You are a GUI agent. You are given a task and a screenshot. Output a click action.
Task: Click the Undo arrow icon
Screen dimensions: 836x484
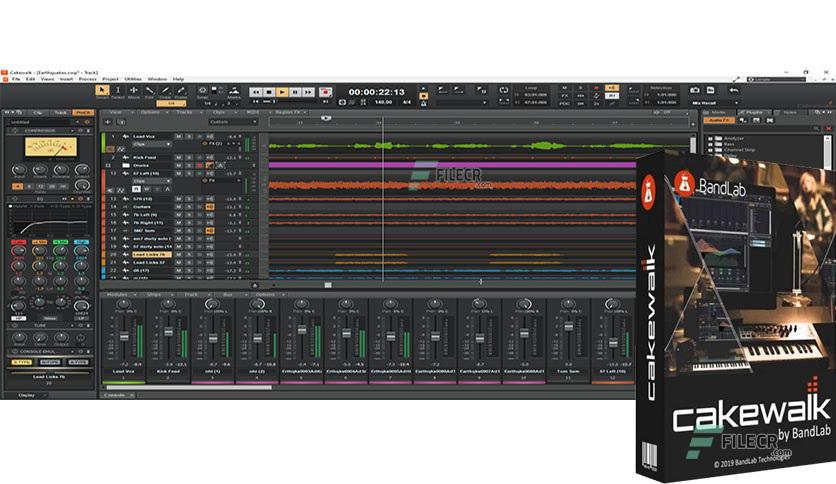tap(734, 91)
